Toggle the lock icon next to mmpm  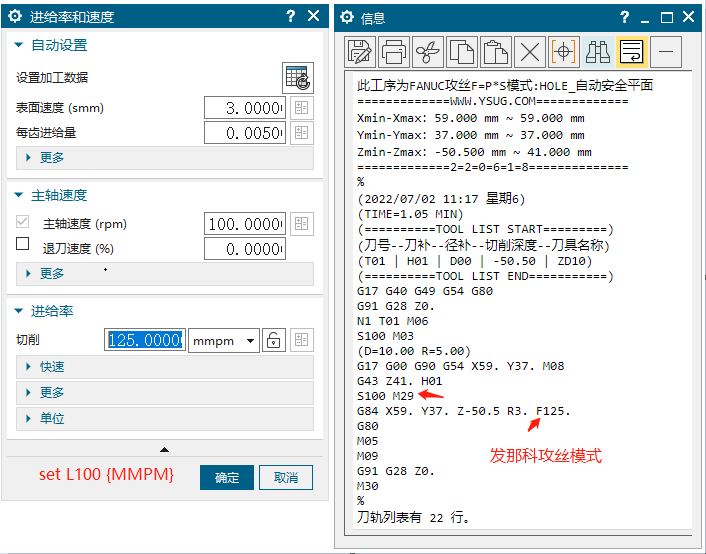pos(274,340)
